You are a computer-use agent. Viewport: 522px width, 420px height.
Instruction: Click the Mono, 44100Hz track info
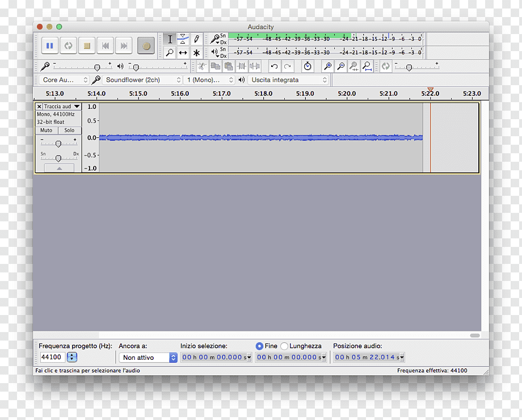point(56,114)
